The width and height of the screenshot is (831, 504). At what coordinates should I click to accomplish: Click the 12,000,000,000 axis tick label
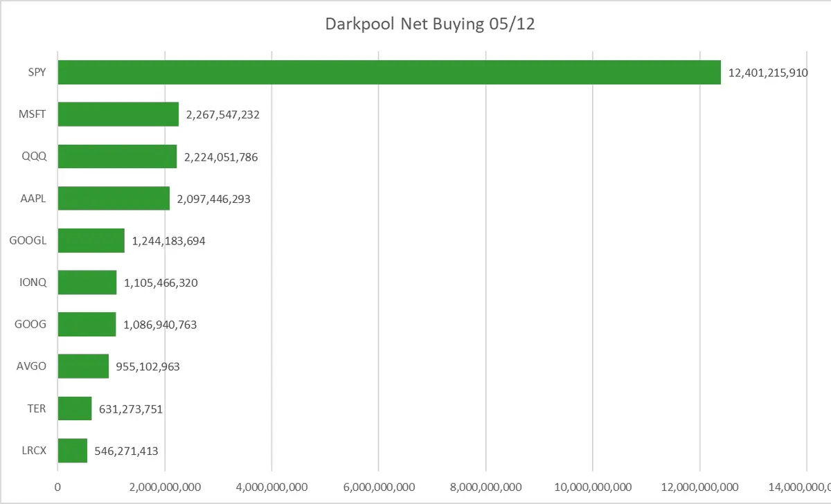tap(699, 487)
